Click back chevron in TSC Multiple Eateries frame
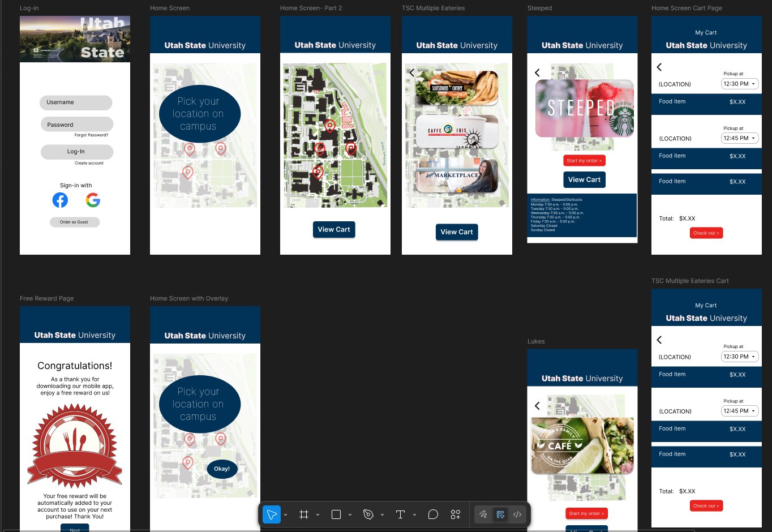The width and height of the screenshot is (772, 532). (x=411, y=72)
